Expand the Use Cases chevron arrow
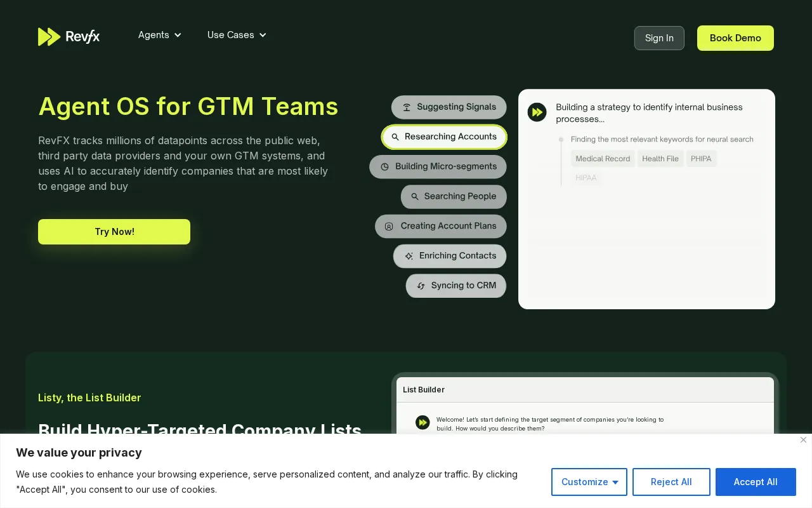Viewport: 812px width, 508px height. (x=263, y=35)
